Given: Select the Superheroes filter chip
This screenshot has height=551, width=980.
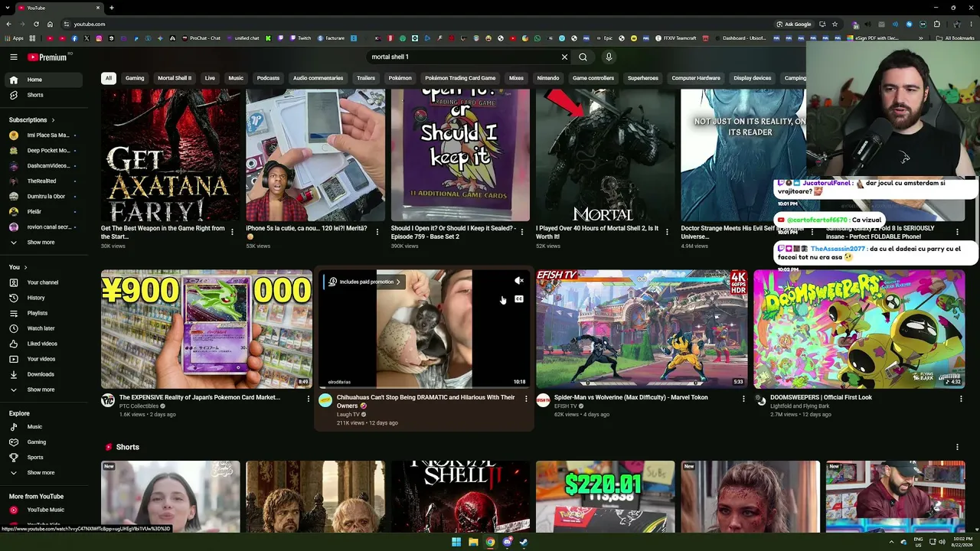Looking at the screenshot, I should click(643, 78).
